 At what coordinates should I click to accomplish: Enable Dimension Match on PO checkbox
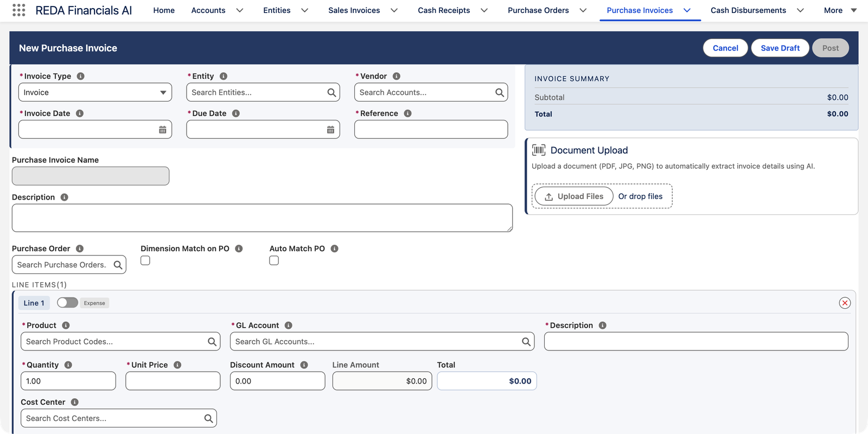145,260
